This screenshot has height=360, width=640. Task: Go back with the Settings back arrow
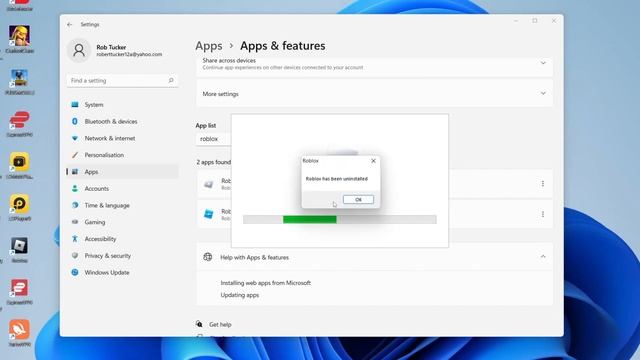[x=70, y=24]
